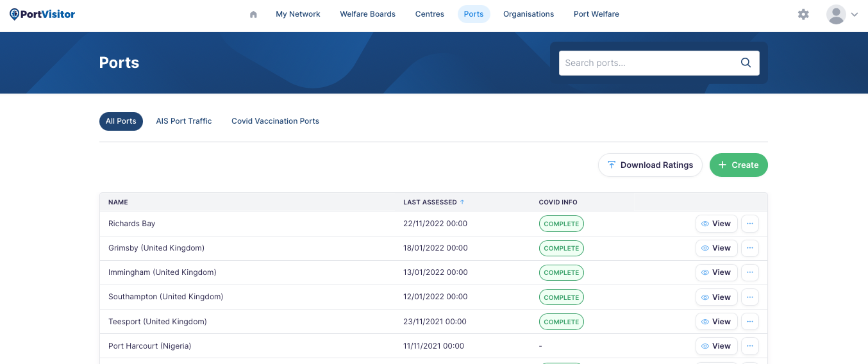The image size is (868, 364).
Task: Open Centres in the navigation
Action: tap(430, 14)
